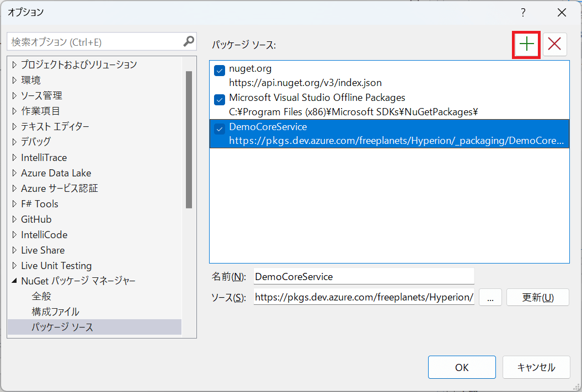Expand the Live Unit Testing node
Screen dimensions: 582x392
pyautogui.click(x=14, y=266)
